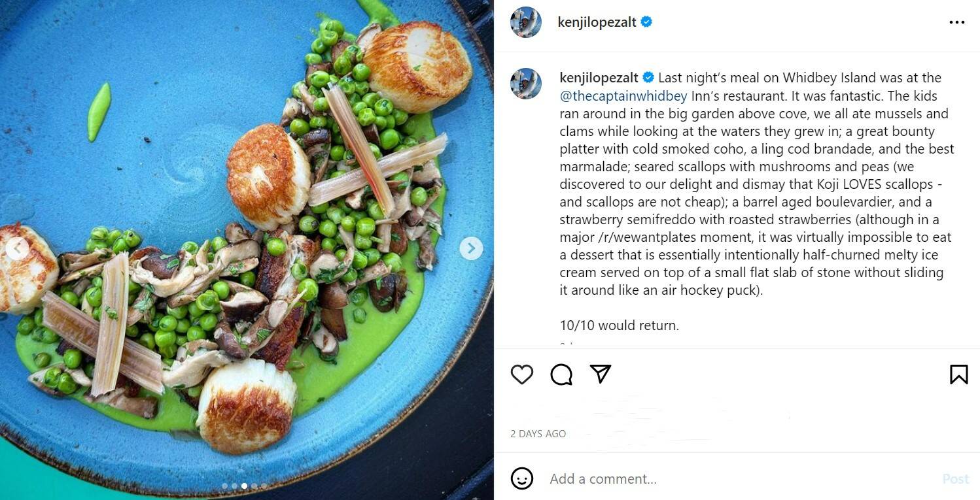Go to previous photo with left arrow
This screenshot has width=980, height=500.
pos(17,248)
